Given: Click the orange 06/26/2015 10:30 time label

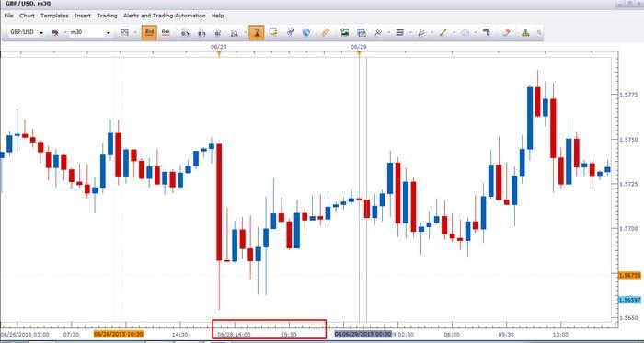Looking at the screenshot, I should [x=119, y=334].
